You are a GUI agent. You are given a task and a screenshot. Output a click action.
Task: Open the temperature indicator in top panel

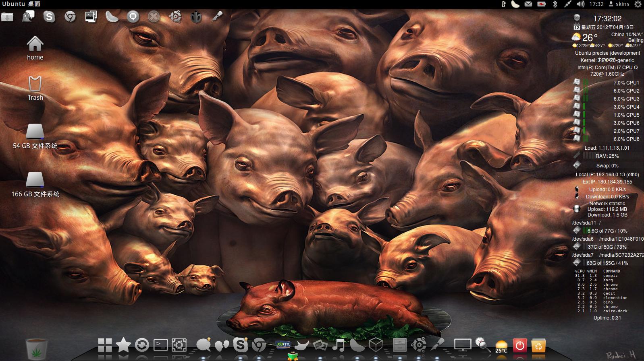click(504, 4)
